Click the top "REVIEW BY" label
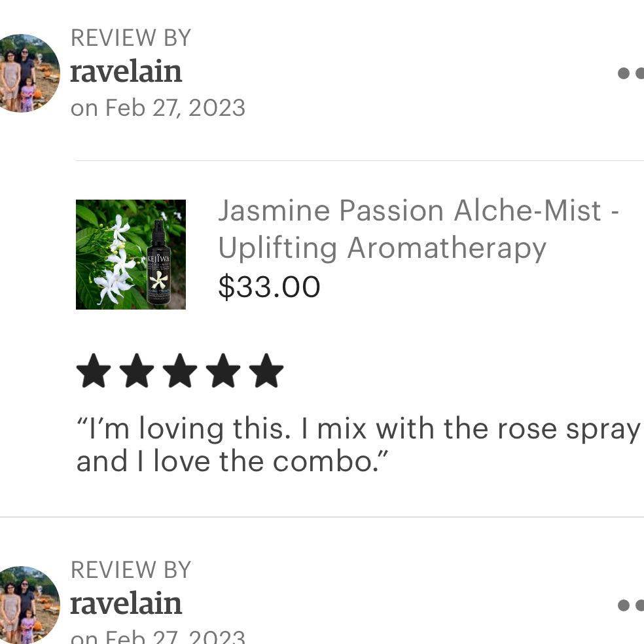 pyautogui.click(x=131, y=38)
